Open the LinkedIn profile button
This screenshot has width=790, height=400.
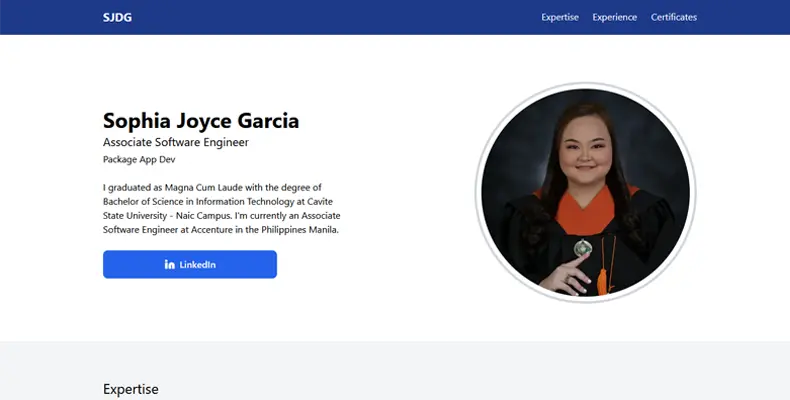point(190,264)
